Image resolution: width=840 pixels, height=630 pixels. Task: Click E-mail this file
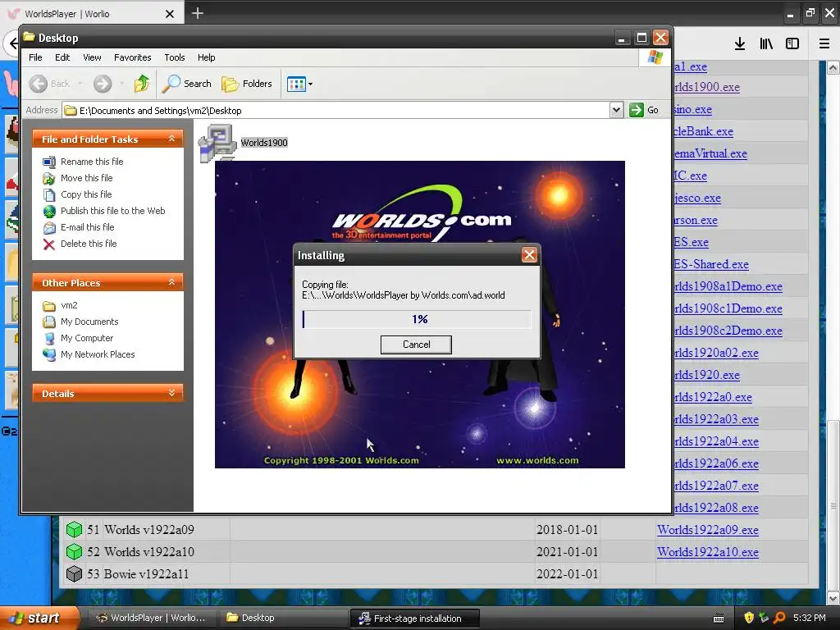[x=87, y=227]
